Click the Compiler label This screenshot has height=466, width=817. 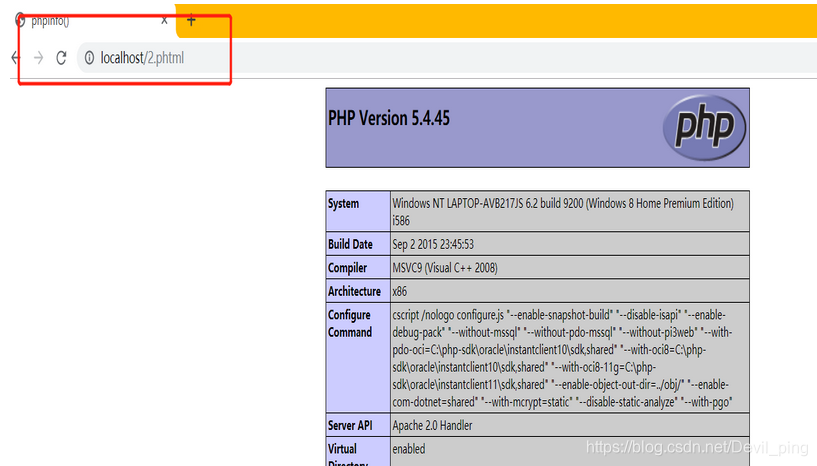tap(348, 268)
